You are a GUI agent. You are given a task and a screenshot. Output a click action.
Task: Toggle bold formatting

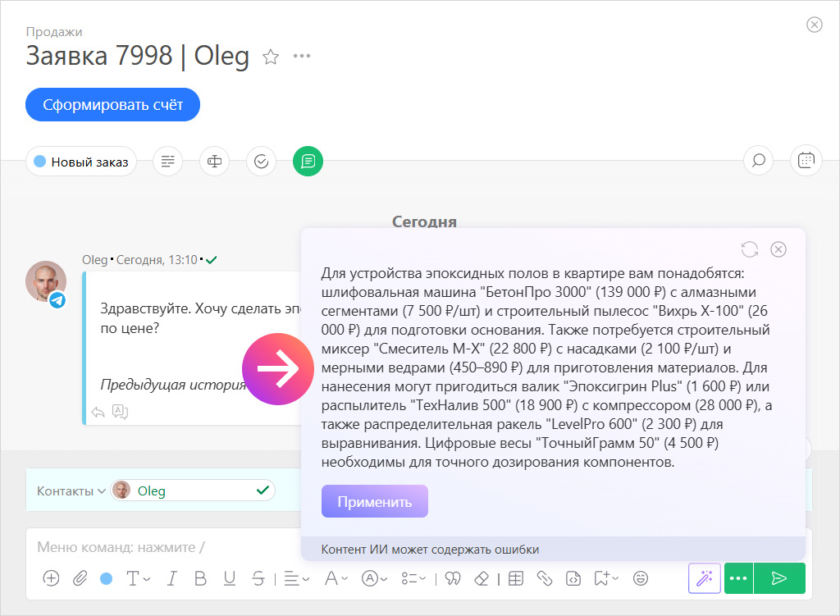200,578
